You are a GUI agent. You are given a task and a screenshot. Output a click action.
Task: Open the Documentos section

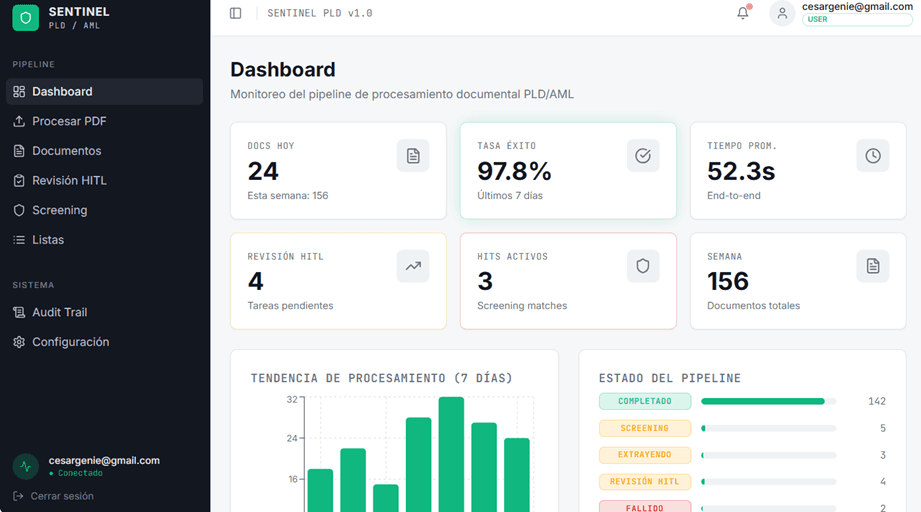click(105, 151)
